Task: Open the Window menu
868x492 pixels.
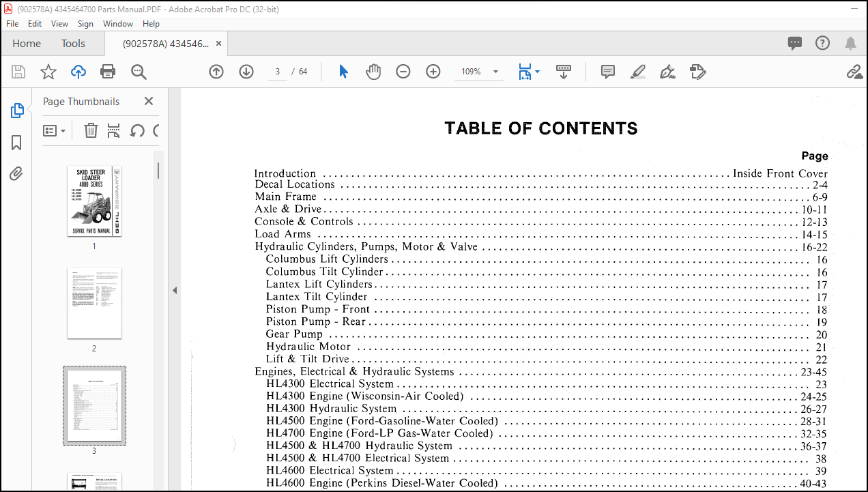Action: pos(118,23)
